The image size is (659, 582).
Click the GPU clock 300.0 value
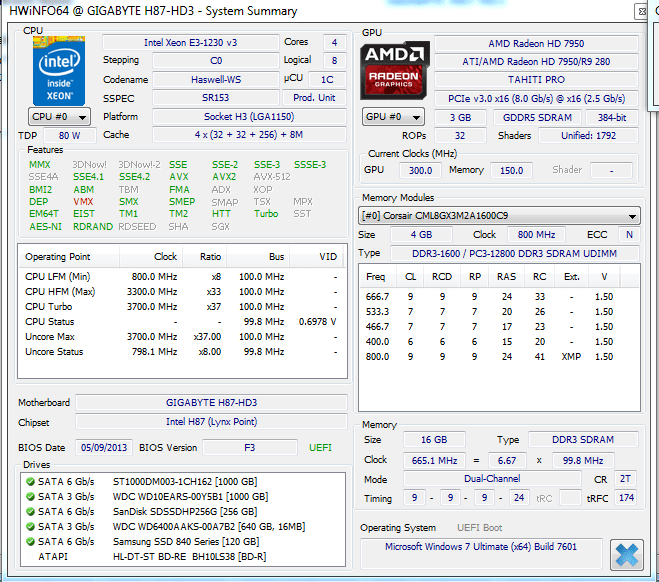point(420,171)
